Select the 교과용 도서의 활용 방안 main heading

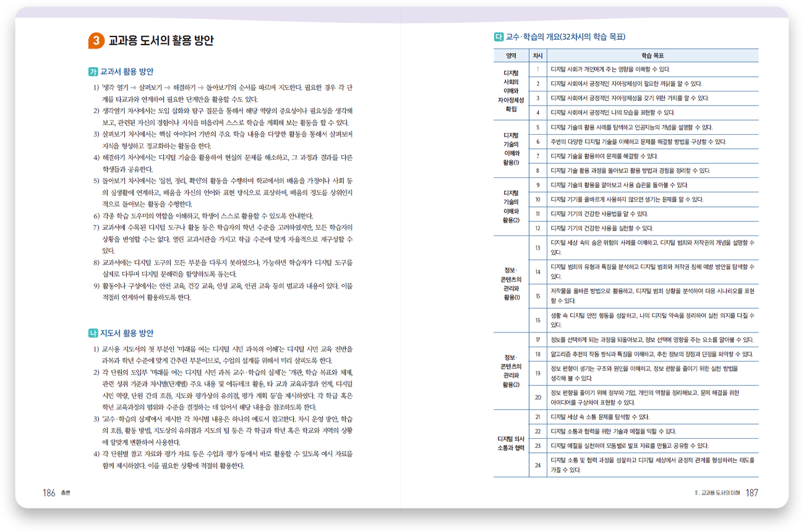click(x=161, y=41)
